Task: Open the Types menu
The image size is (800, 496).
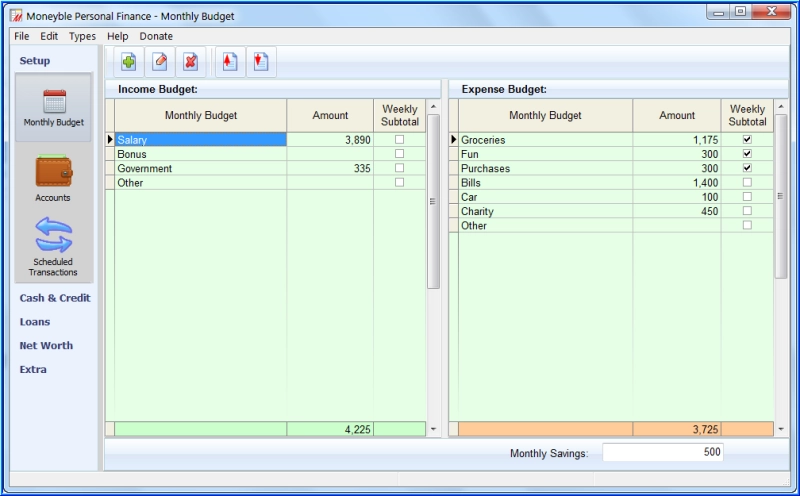Action: point(82,36)
